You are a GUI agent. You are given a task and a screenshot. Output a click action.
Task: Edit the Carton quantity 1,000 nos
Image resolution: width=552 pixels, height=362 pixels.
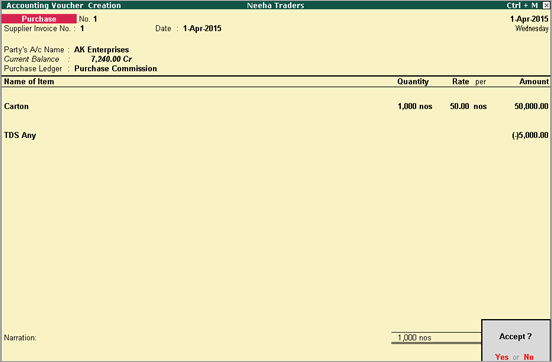coord(415,106)
